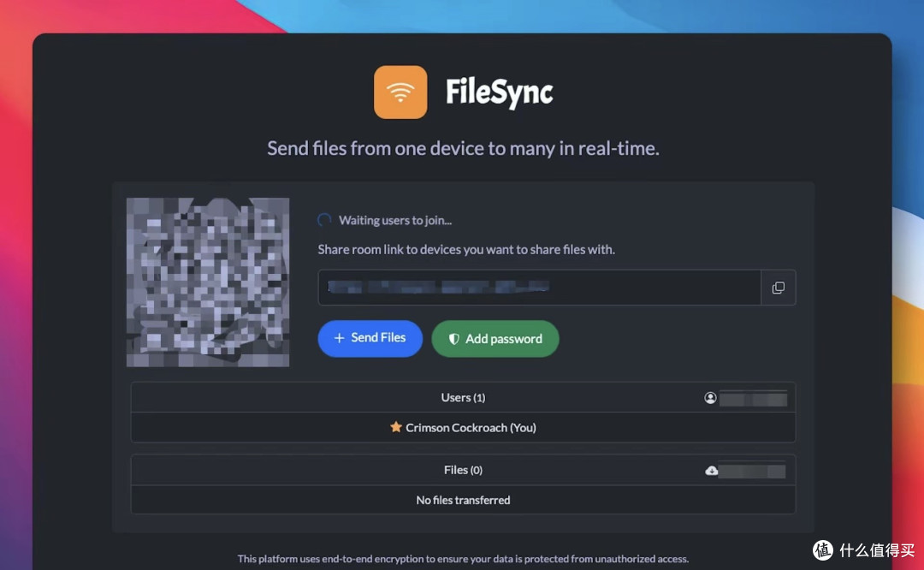Click the star icon beside Crimson Cockroach

(396, 427)
